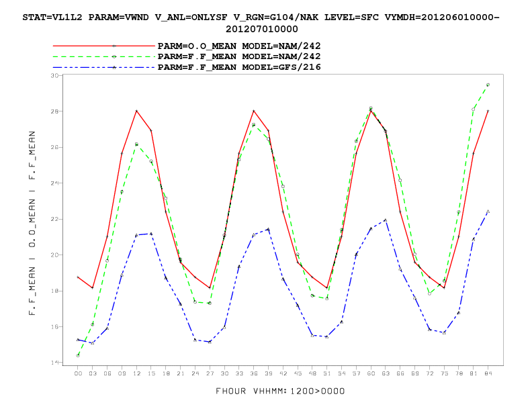Click y-axis tick label 26
Screen dimensions: 532x411
[54, 147]
